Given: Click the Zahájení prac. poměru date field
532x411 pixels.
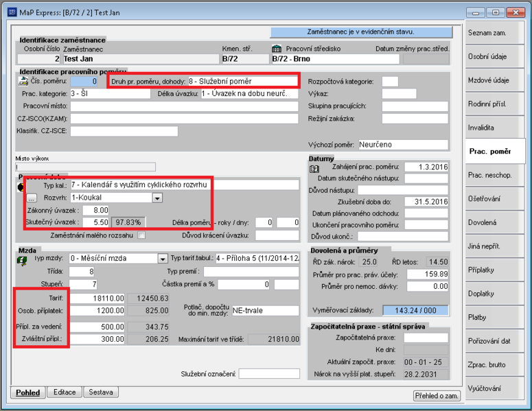Looking at the screenshot, I should click(426, 167).
